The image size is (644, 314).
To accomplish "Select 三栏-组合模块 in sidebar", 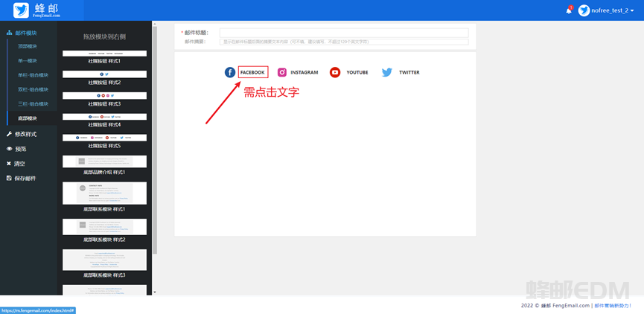I will [x=33, y=104].
